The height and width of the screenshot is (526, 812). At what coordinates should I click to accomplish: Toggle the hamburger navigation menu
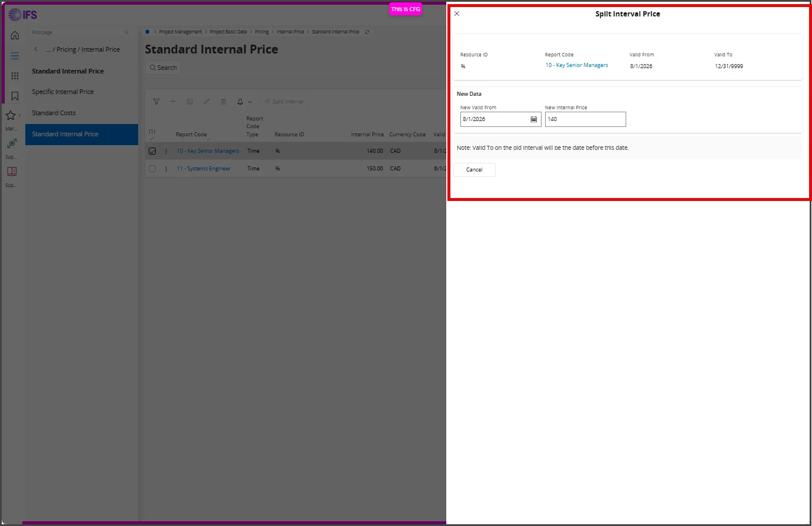click(15, 56)
